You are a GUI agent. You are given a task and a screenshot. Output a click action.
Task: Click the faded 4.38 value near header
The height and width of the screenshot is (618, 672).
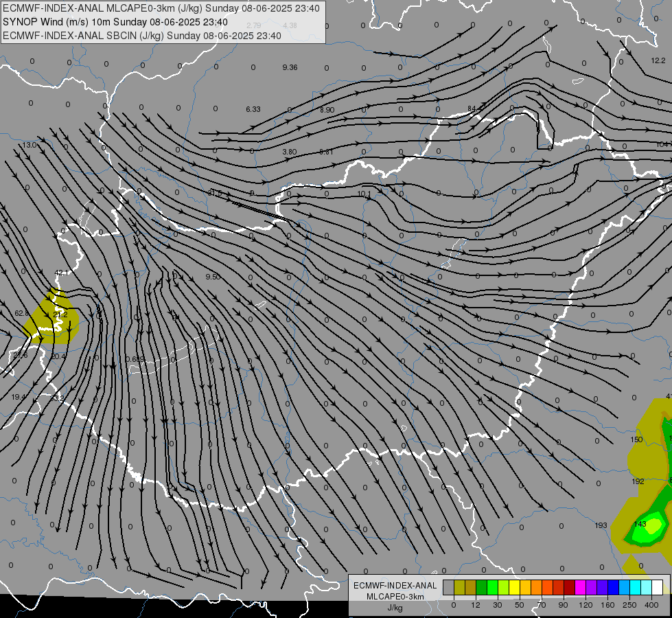point(290,25)
